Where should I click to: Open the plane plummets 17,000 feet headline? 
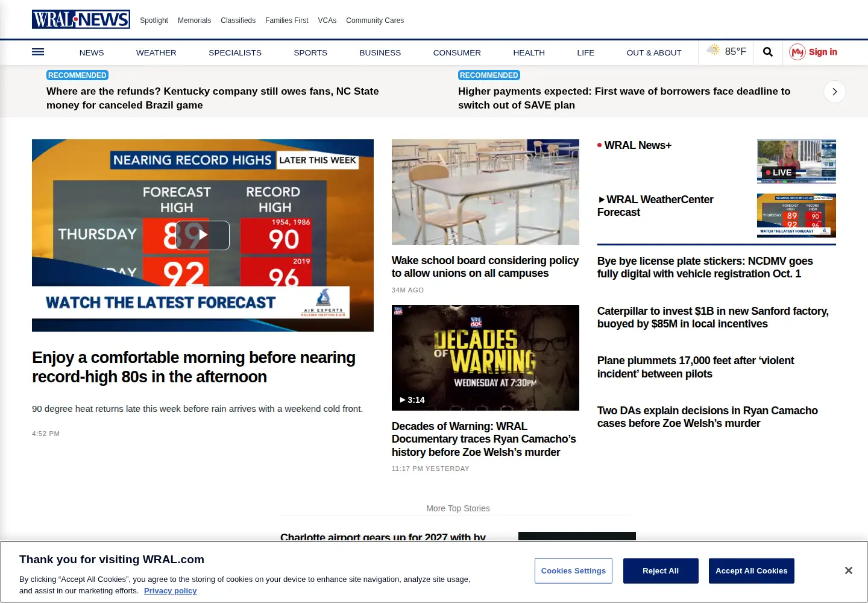pos(696,367)
